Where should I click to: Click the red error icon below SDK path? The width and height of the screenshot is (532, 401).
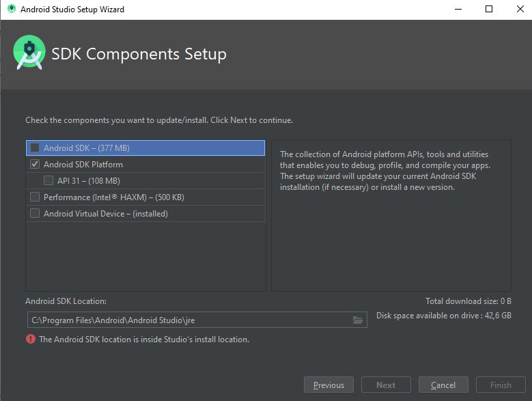pyautogui.click(x=31, y=339)
